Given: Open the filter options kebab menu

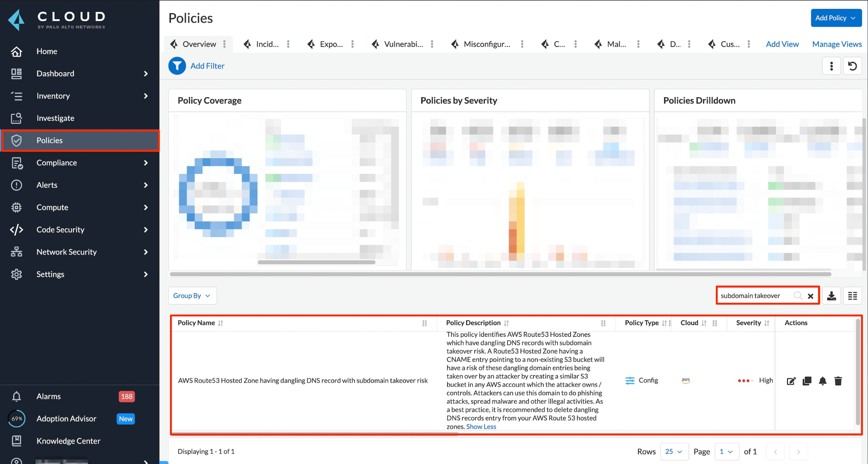Looking at the screenshot, I should (831, 66).
